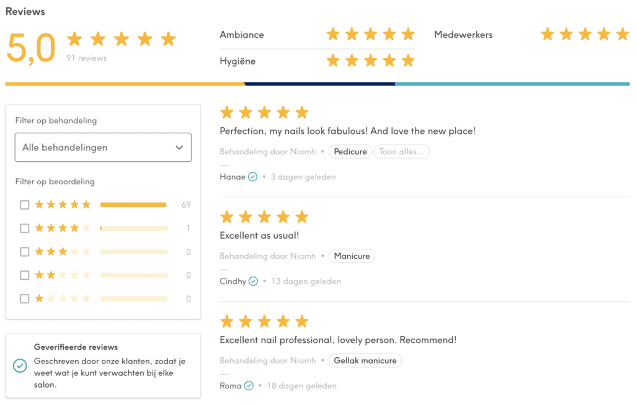Open the Alle behandelingen dropdown
This screenshot has width=636, height=406.
[x=103, y=147]
